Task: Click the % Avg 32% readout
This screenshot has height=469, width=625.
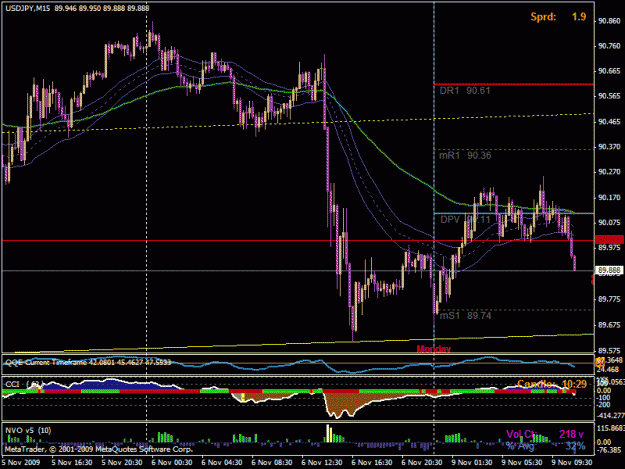Action: click(546, 446)
